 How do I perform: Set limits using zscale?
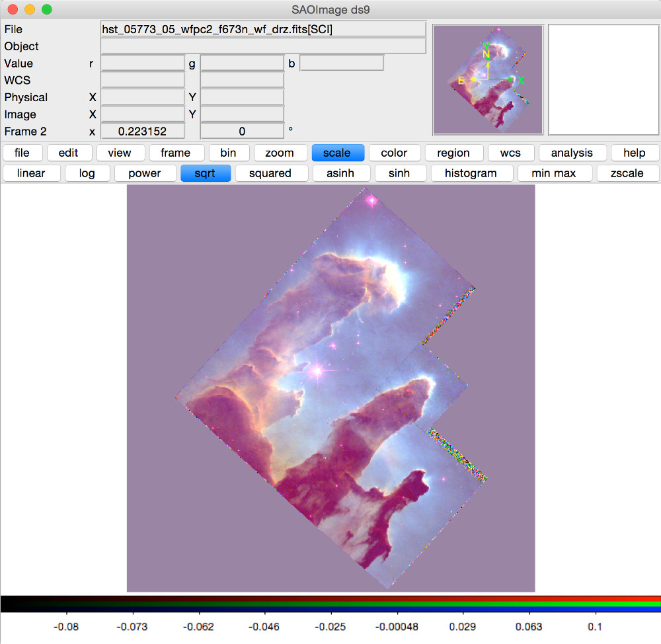point(628,173)
